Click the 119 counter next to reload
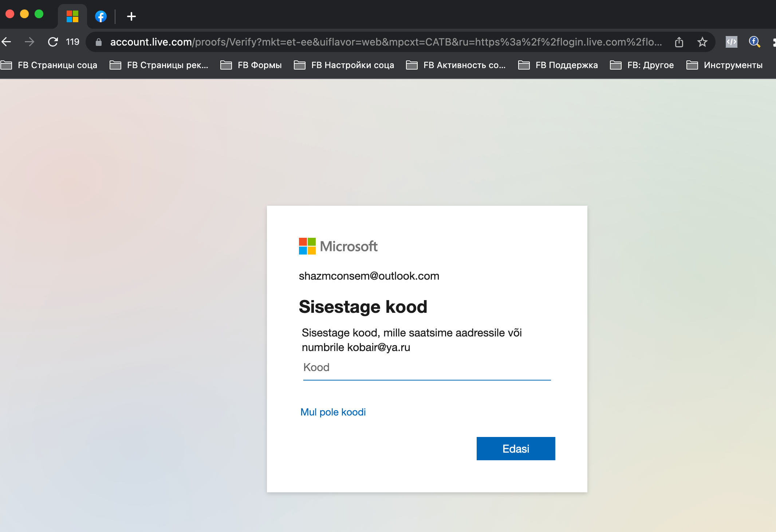 (x=72, y=42)
